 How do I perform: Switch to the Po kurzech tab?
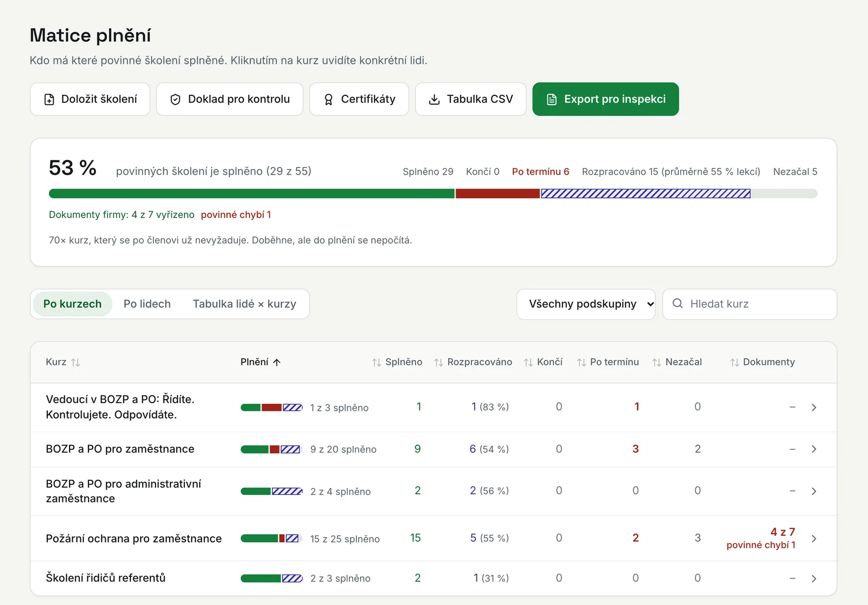73,304
